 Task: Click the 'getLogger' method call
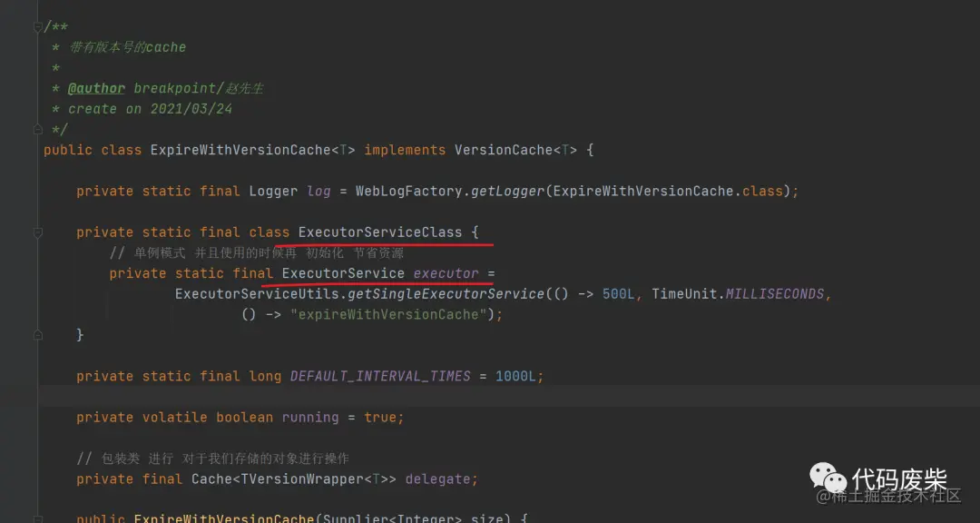click(507, 192)
